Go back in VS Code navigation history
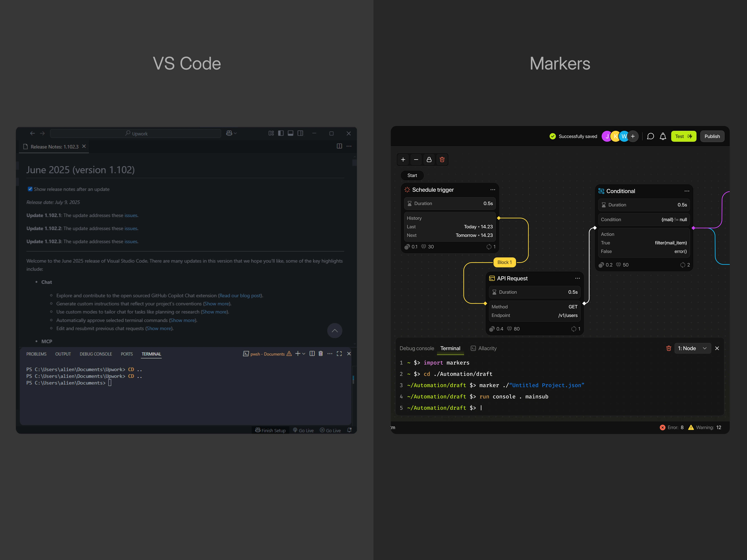Image resolution: width=747 pixels, height=560 pixels. [32, 133]
